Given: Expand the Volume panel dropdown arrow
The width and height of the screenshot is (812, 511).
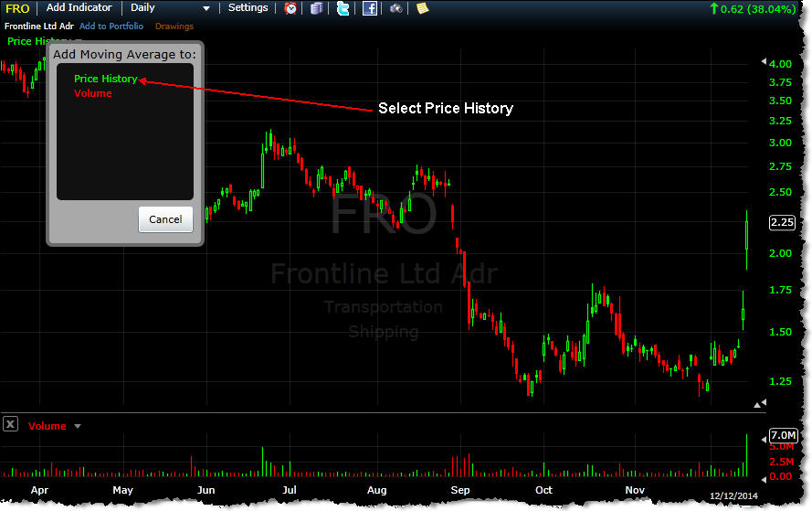Looking at the screenshot, I should (x=78, y=427).
